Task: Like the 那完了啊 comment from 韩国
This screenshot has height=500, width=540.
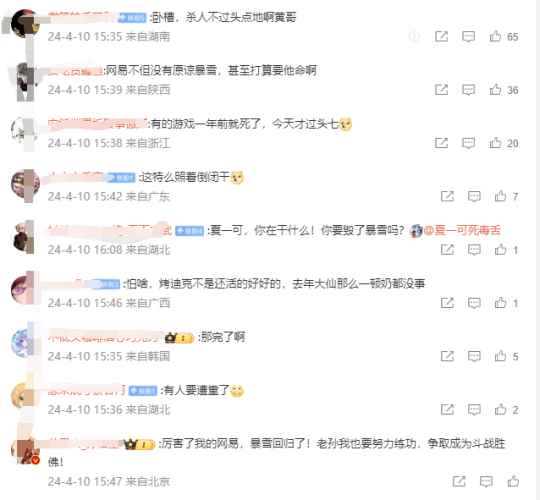Action: [x=500, y=356]
